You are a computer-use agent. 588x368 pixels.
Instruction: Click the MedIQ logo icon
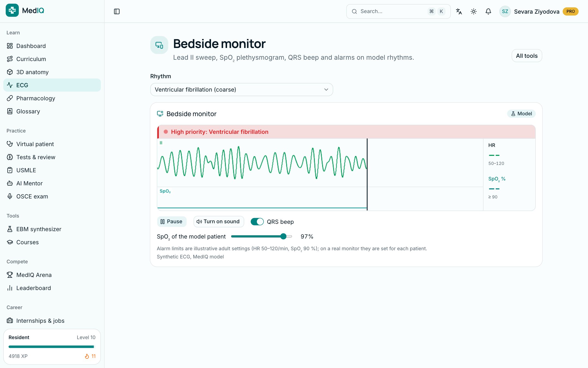[x=12, y=10]
